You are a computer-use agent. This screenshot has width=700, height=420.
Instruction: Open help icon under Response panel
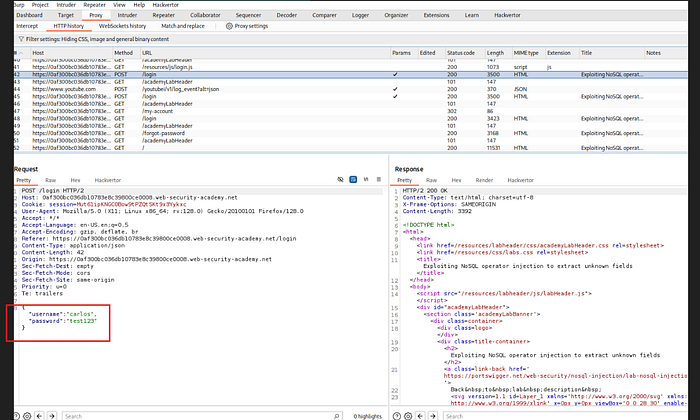tap(396, 416)
